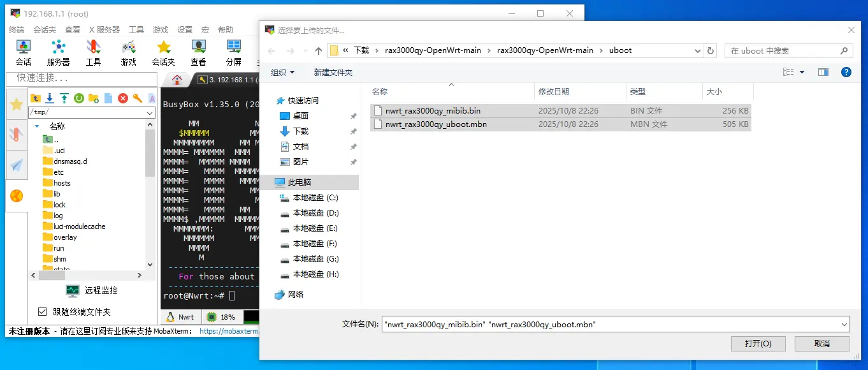
Task: Expand the filename combo box dropdown arrow
Action: pyautogui.click(x=844, y=324)
